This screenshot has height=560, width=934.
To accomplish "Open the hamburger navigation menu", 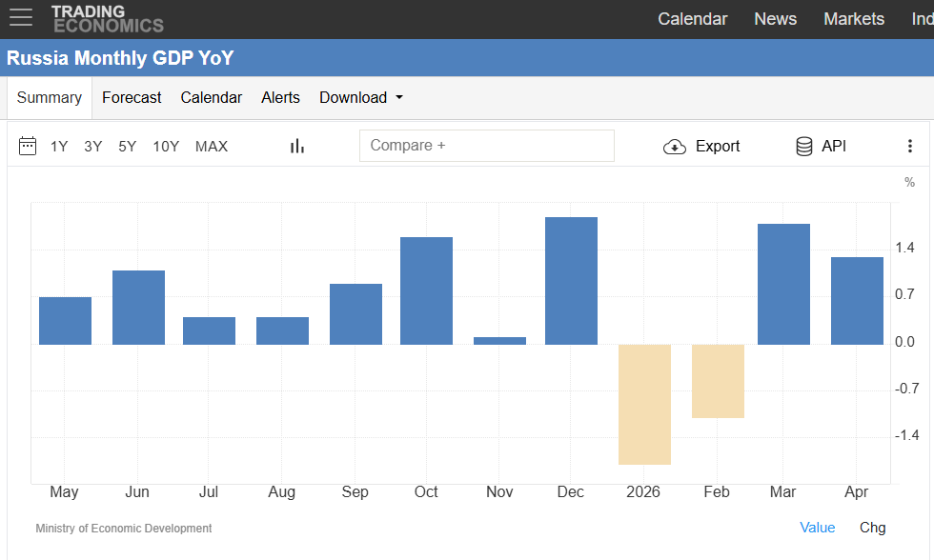I will (21, 17).
